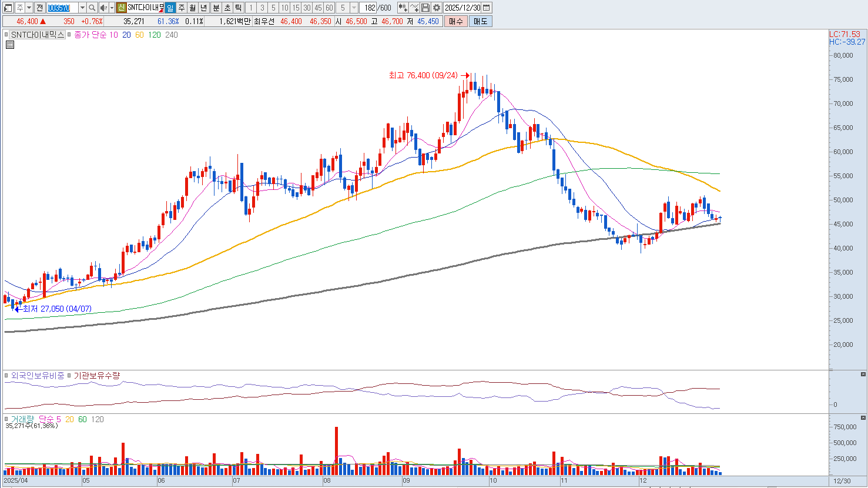Close the foreign ownership indicator panel

coord(863,375)
